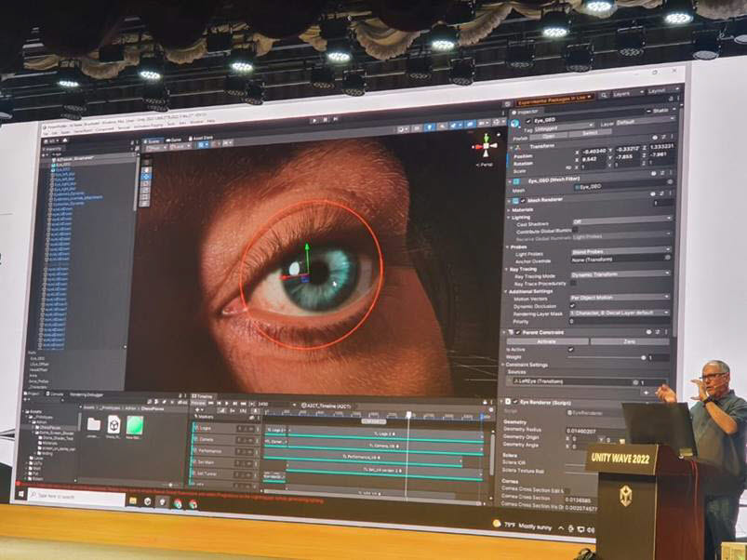Click the scene orientation gizmo

point(485,147)
